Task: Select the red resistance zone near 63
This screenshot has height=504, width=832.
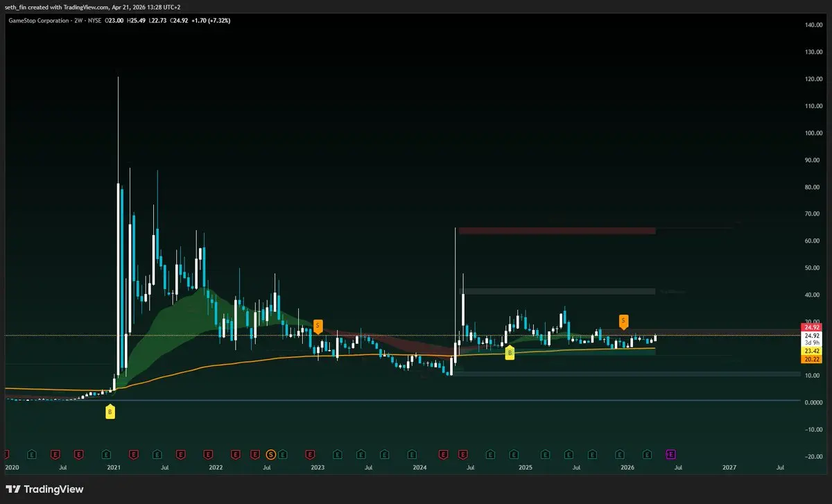Action: pyautogui.click(x=557, y=231)
